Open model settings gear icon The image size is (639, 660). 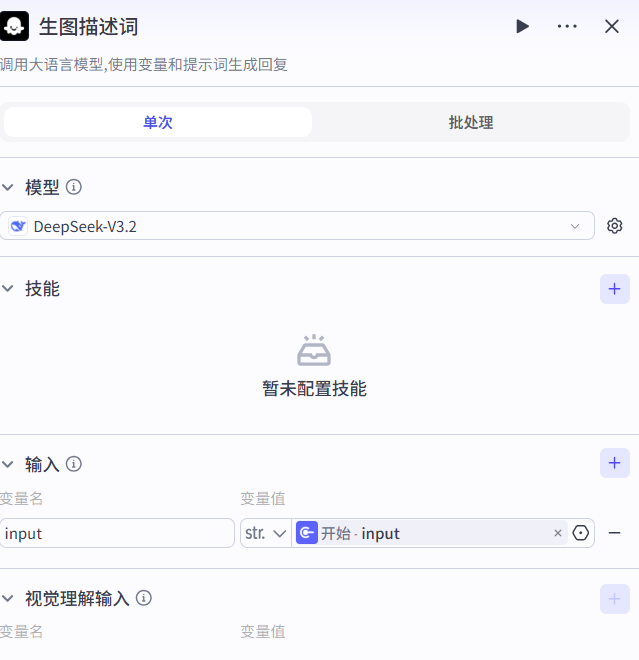point(615,226)
